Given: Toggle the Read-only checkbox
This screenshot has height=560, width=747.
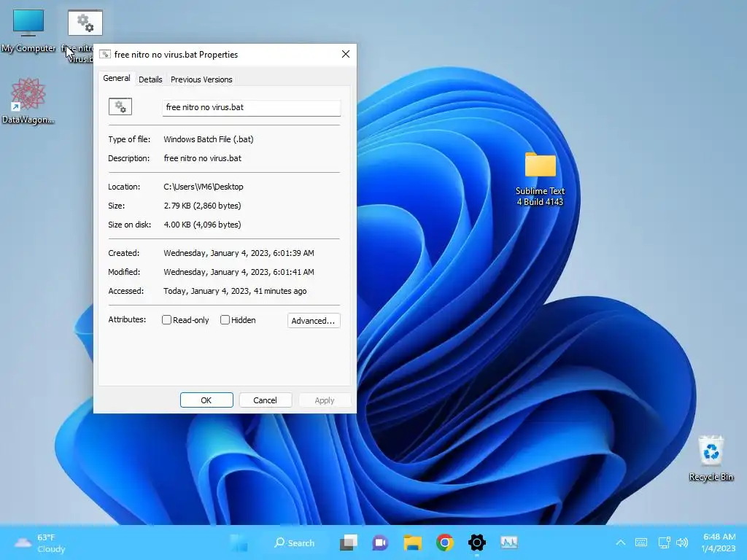Looking at the screenshot, I should [x=166, y=320].
